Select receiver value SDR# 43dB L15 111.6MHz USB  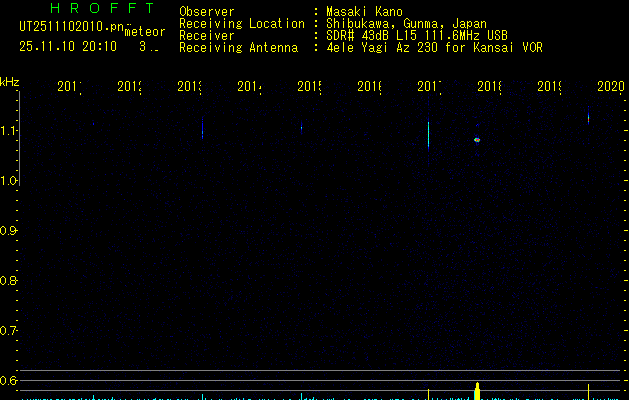417,36
